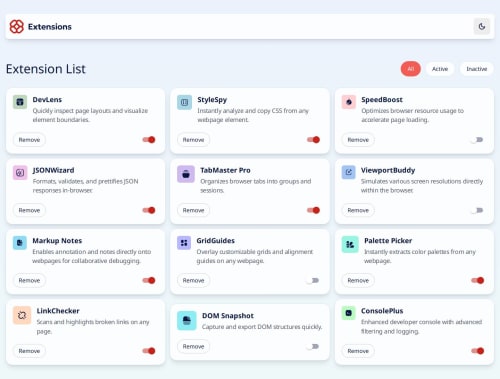Viewport: 500px width, 379px height.
Task: Click the 'Extension List' heading
Action: point(46,69)
